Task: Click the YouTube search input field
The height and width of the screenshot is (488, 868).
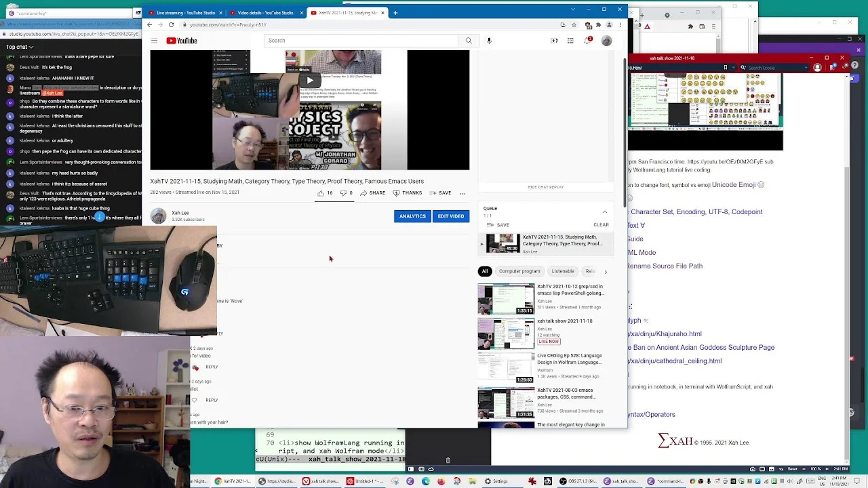Action: pos(361,41)
